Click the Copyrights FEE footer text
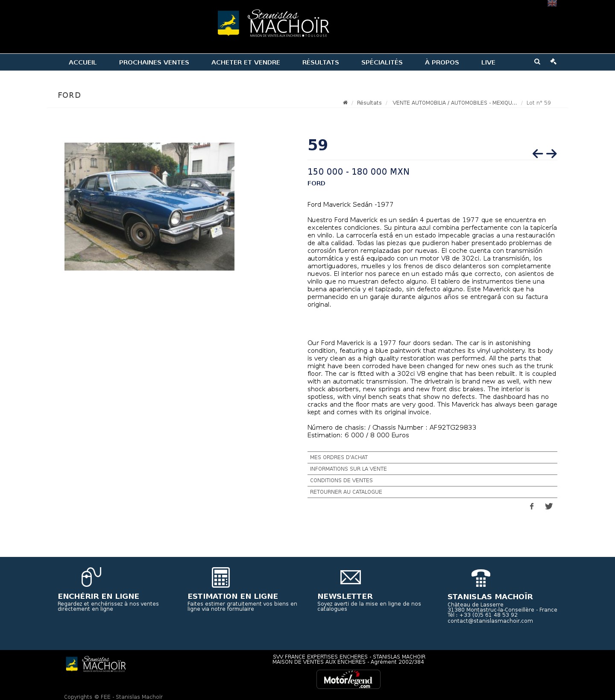Viewport: 615px width, 700px height. click(x=114, y=697)
